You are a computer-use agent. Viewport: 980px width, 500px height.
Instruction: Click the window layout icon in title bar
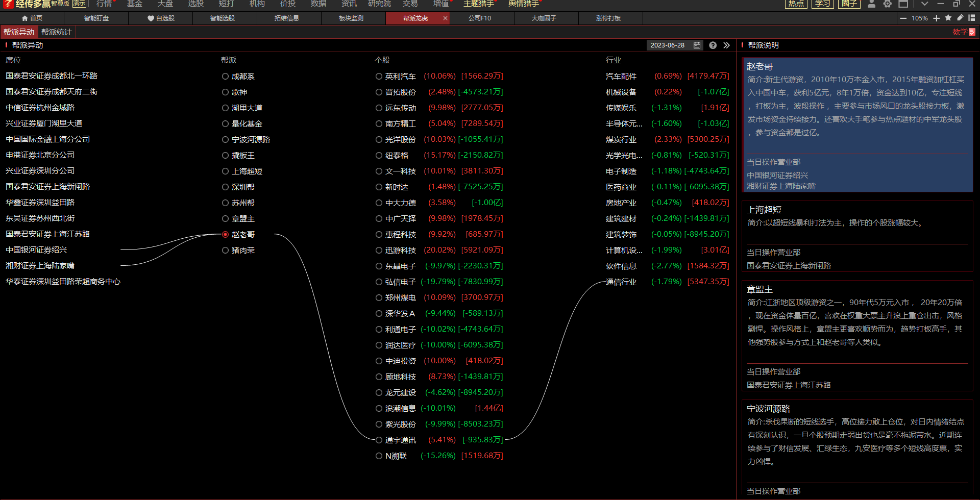pyautogui.click(x=903, y=4)
